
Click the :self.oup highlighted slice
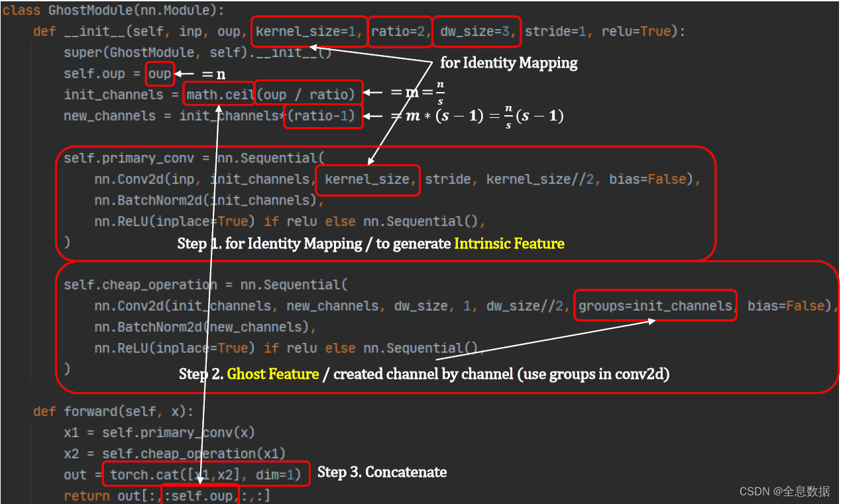[x=199, y=495]
